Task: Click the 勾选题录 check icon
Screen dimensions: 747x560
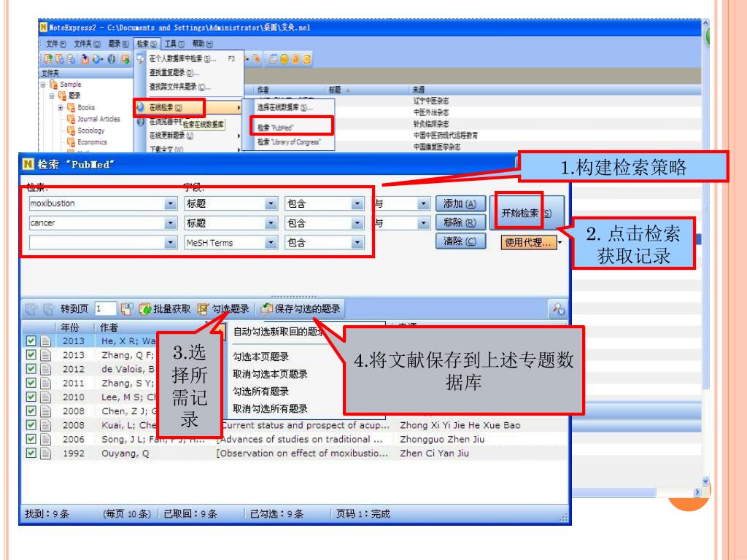Action: [x=203, y=309]
